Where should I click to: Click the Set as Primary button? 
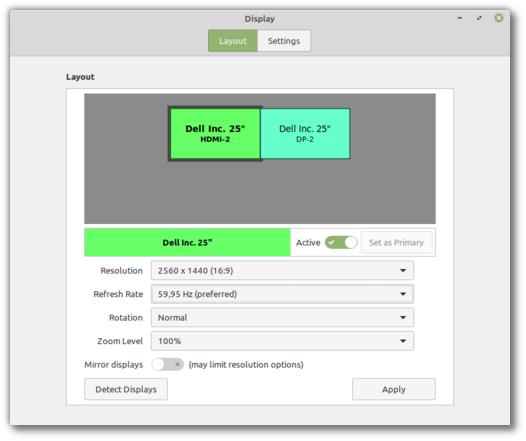397,242
